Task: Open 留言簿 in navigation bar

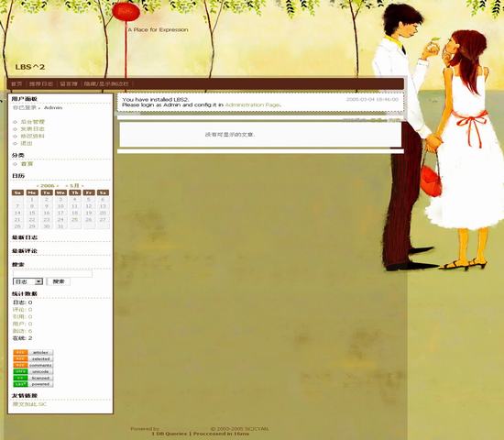Action: click(69, 84)
